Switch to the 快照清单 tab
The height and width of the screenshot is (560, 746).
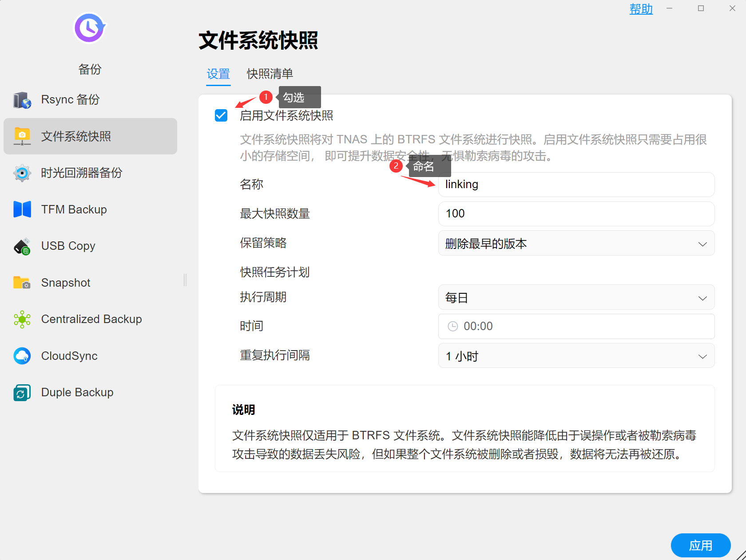tap(270, 74)
